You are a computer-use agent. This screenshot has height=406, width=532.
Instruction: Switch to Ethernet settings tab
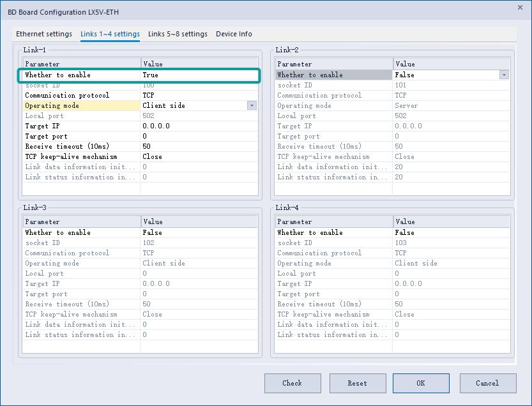pos(44,34)
